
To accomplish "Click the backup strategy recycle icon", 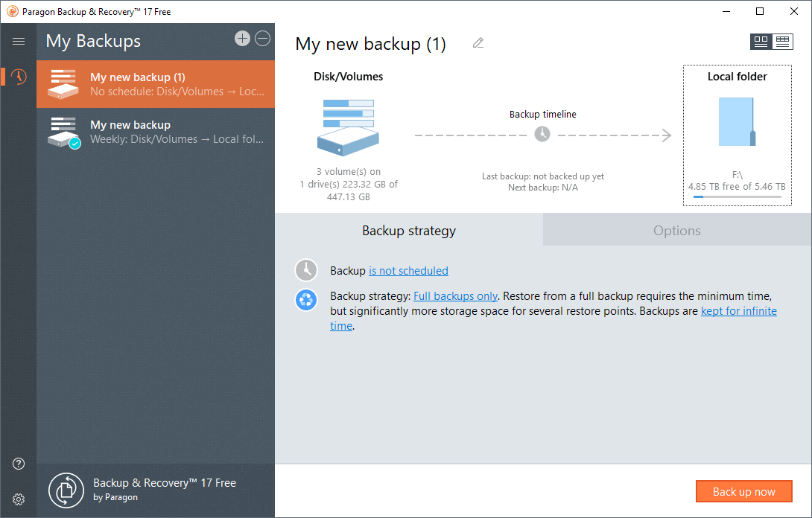I will pos(306,300).
